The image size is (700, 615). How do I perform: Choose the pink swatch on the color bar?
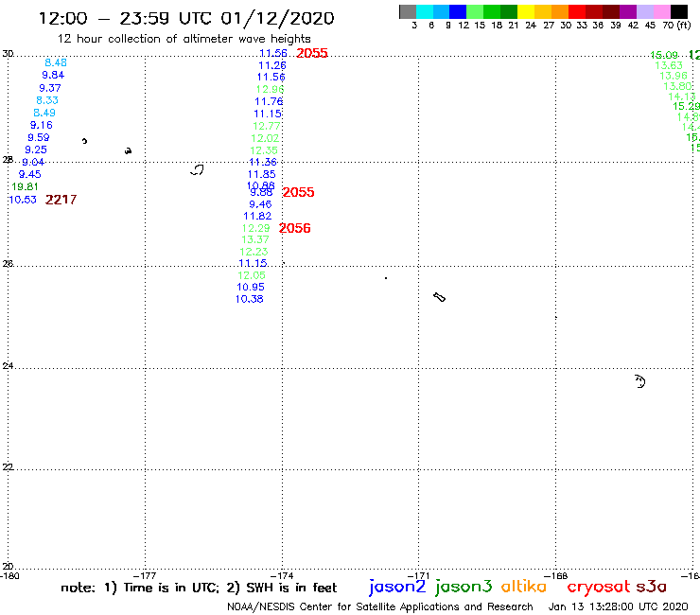(661, 11)
